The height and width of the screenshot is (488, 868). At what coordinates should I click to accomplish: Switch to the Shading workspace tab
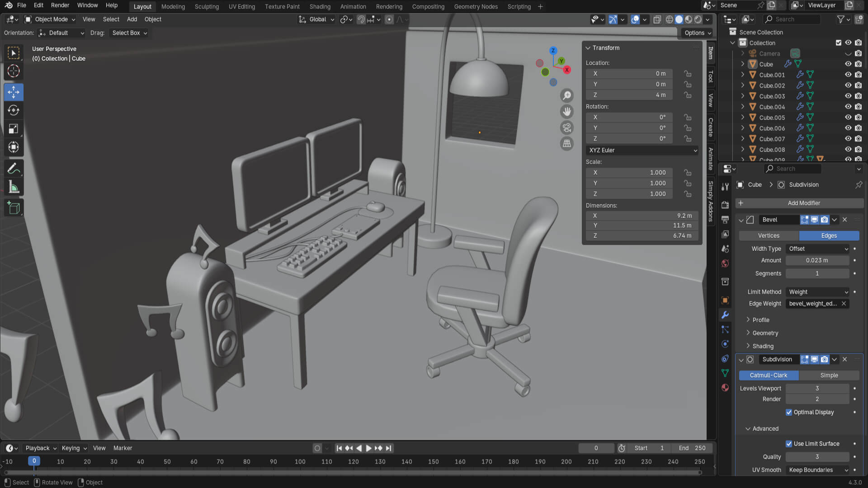point(320,7)
